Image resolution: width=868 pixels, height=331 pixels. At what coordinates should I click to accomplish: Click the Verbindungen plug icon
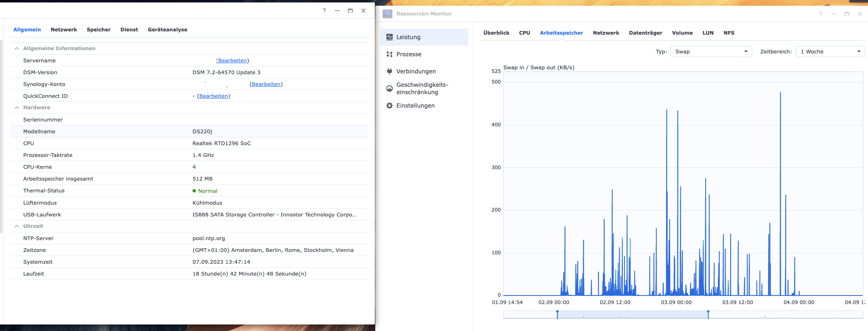pyautogui.click(x=390, y=71)
